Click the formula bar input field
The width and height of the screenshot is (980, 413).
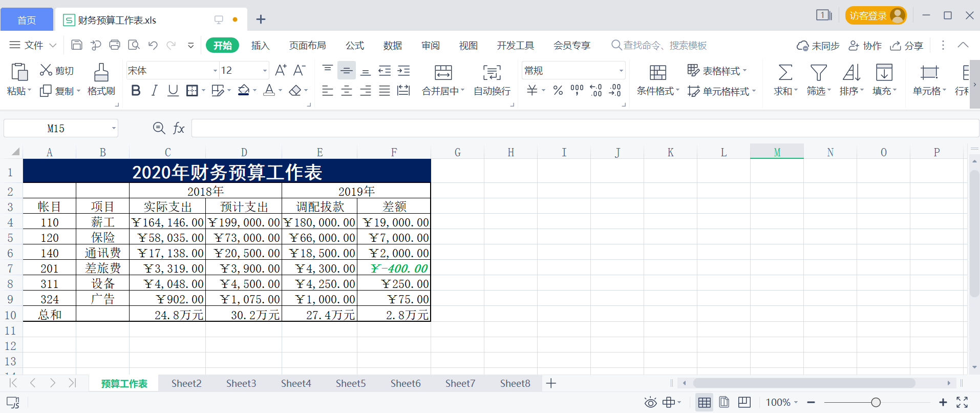click(x=585, y=128)
